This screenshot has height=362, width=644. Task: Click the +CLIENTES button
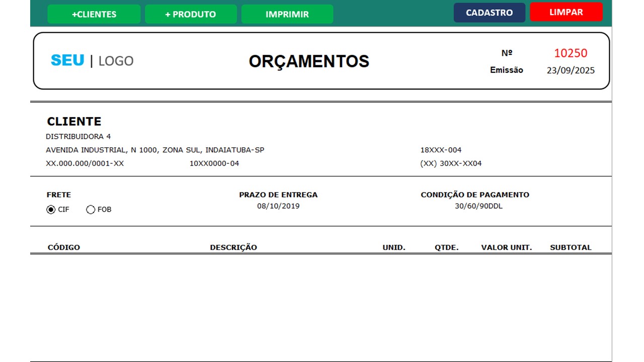[94, 14]
